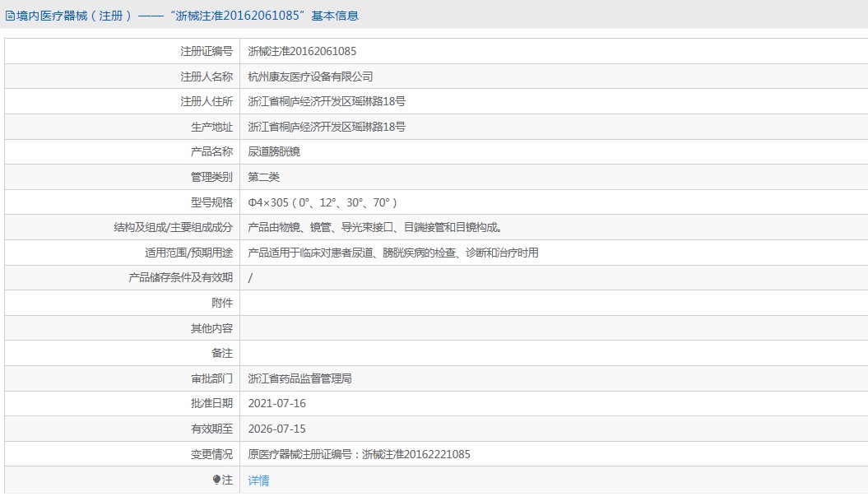868x501 pixels.
Task: Click the empty 附件 attachment cell
Action: click(x=554, y=303)
